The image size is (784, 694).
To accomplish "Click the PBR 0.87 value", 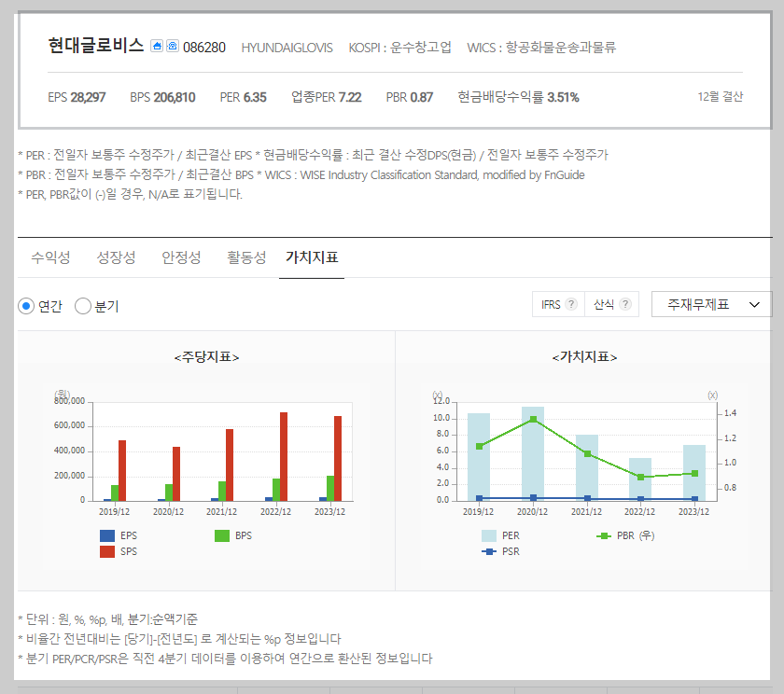I will (410, 97).
